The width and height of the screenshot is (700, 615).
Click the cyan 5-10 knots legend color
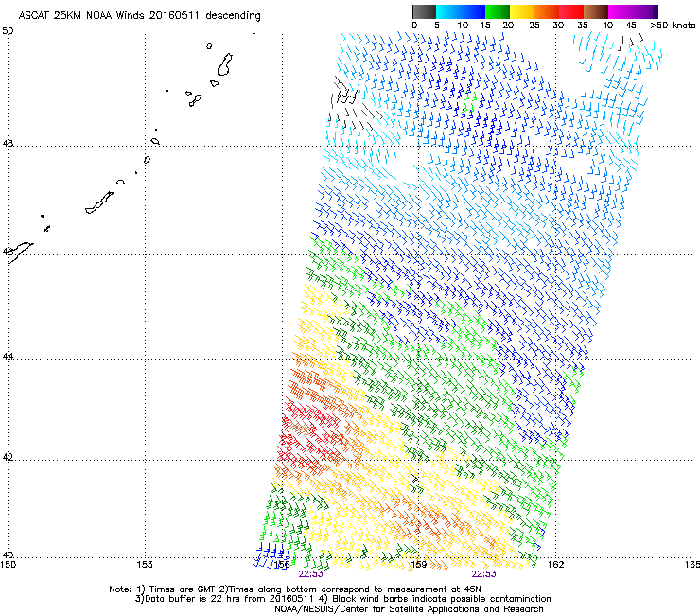[448, 11]
